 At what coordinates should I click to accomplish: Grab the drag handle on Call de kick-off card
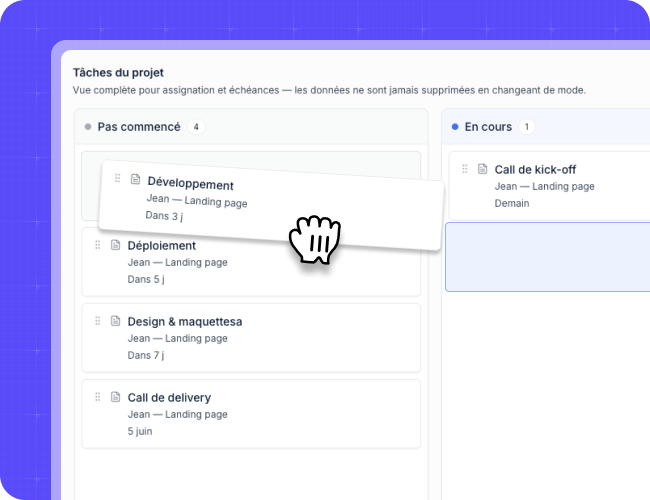tap(465, 169)
